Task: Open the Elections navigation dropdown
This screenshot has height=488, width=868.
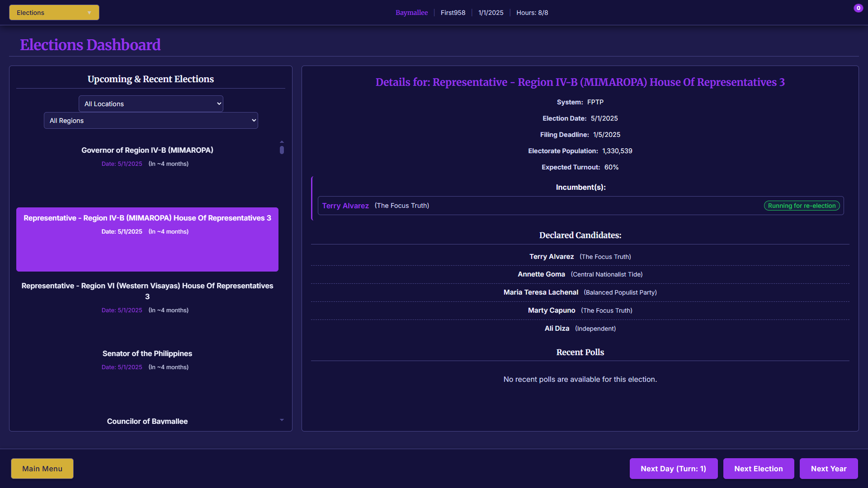Action: (54, 13)
